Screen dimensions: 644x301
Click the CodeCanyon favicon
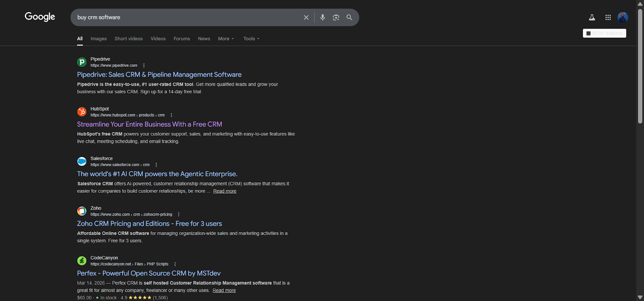tap(82, 261)
